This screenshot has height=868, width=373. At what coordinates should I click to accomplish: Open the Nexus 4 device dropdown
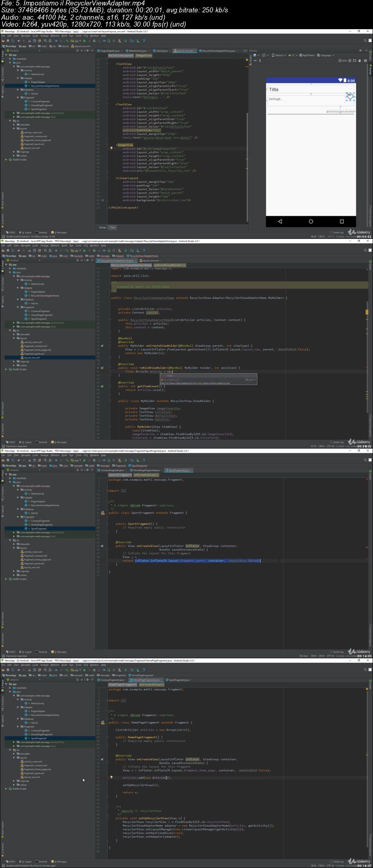[279, 55]
